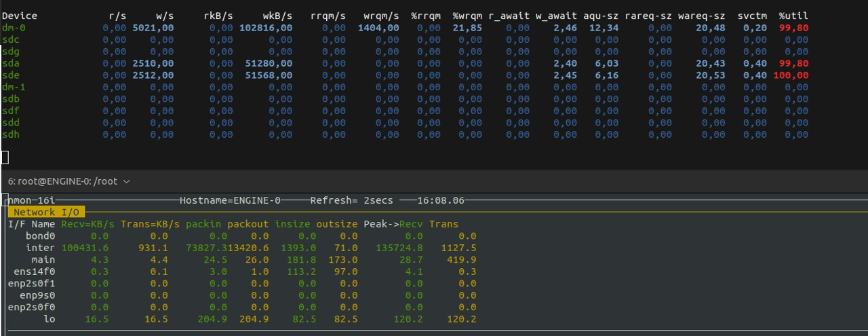Click the 'Network I/O' highlighted header
Screen dimensions: 868x336
pyautogui.click(x=46, y=212)
